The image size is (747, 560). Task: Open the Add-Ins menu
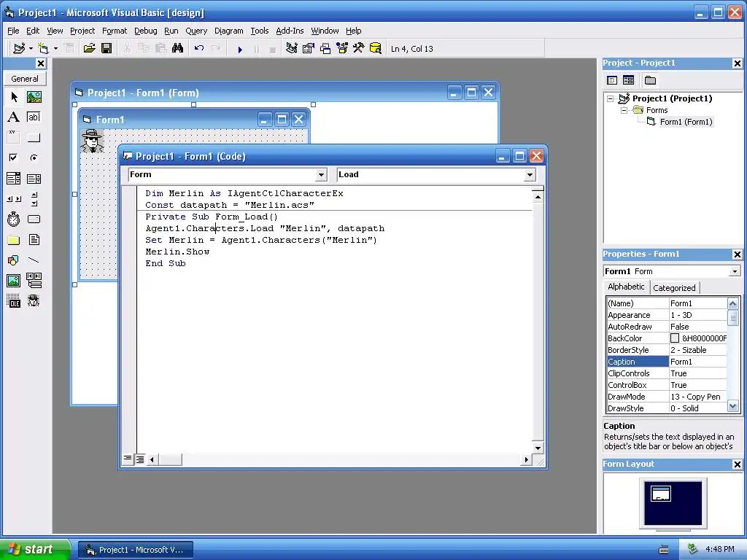point(290,31)
